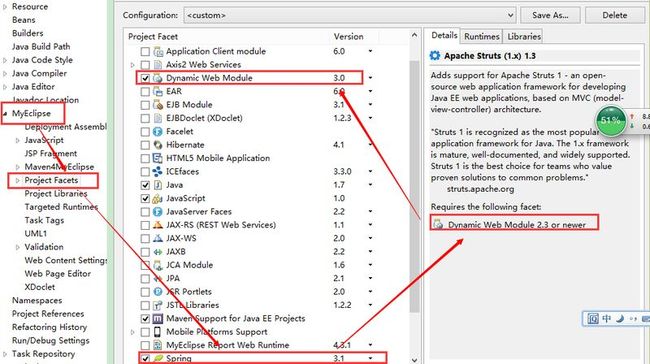The height and width of the screenshot is (364, 650).
Task: Switch to the Runtimes tab
Action: (482, 36)
